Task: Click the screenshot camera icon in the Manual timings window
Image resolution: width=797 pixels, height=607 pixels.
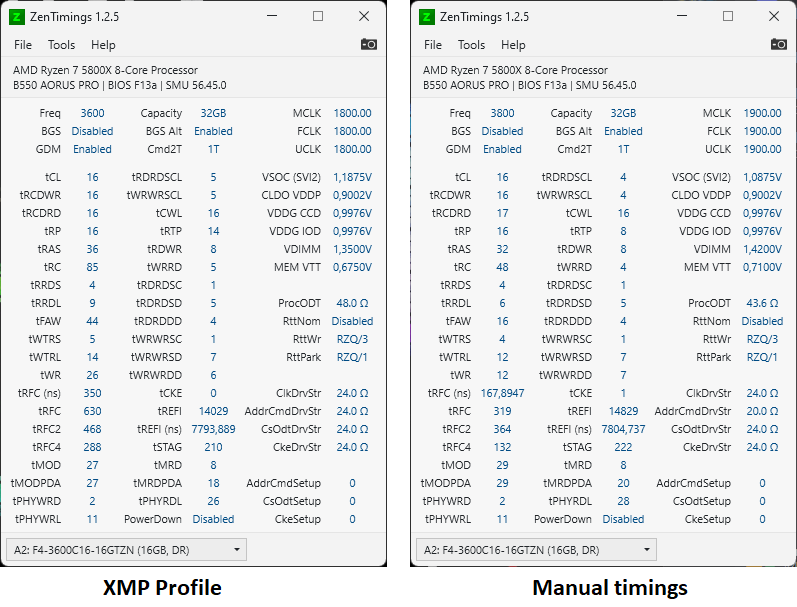Action: [779, 44]
